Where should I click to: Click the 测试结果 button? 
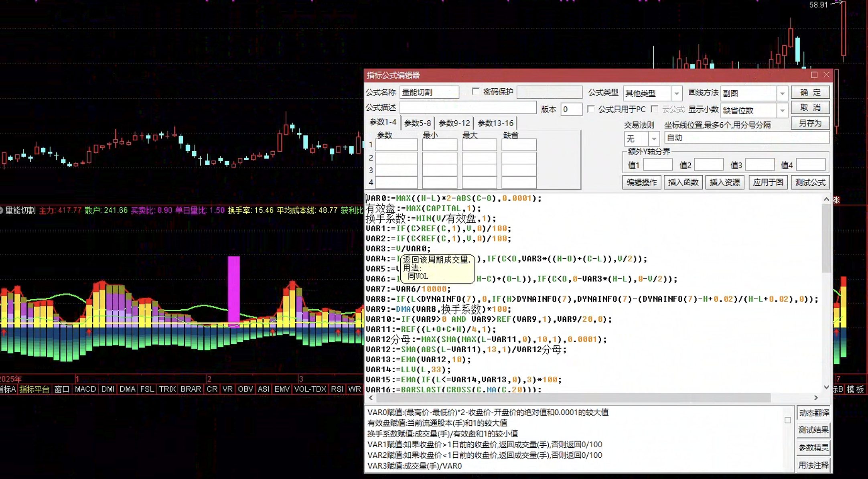click(813, 430)
